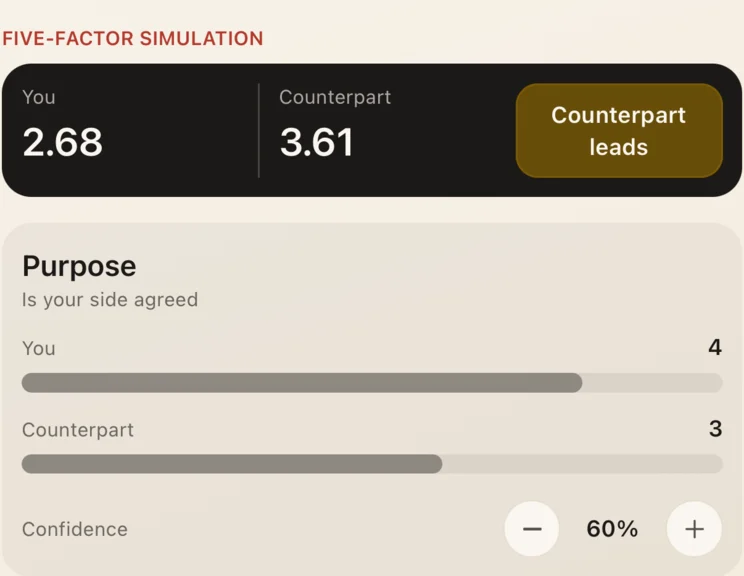The image size is (744, 576).
Task: Click the You label in dark summary
Action: (39, 97)
